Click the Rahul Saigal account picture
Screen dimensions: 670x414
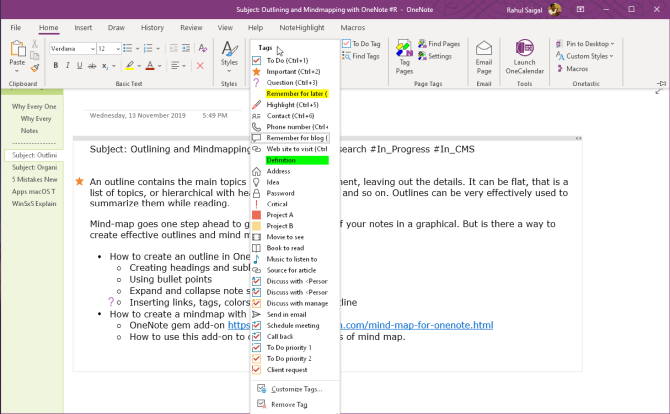coord(555,9)
